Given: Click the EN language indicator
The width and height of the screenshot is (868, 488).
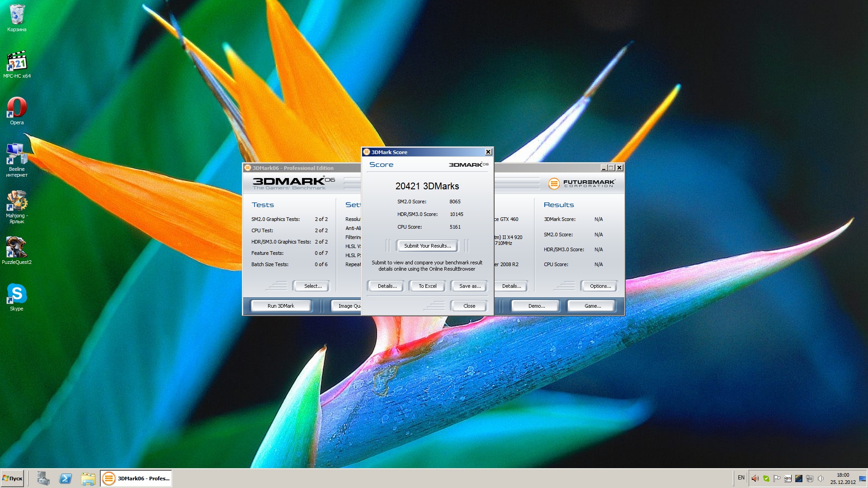Looking at the screenshot, I should 741,478.
